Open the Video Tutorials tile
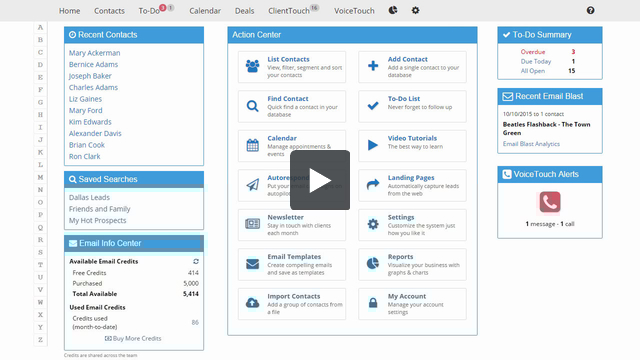This screenshot has width=640, height=360. (412, 146)
